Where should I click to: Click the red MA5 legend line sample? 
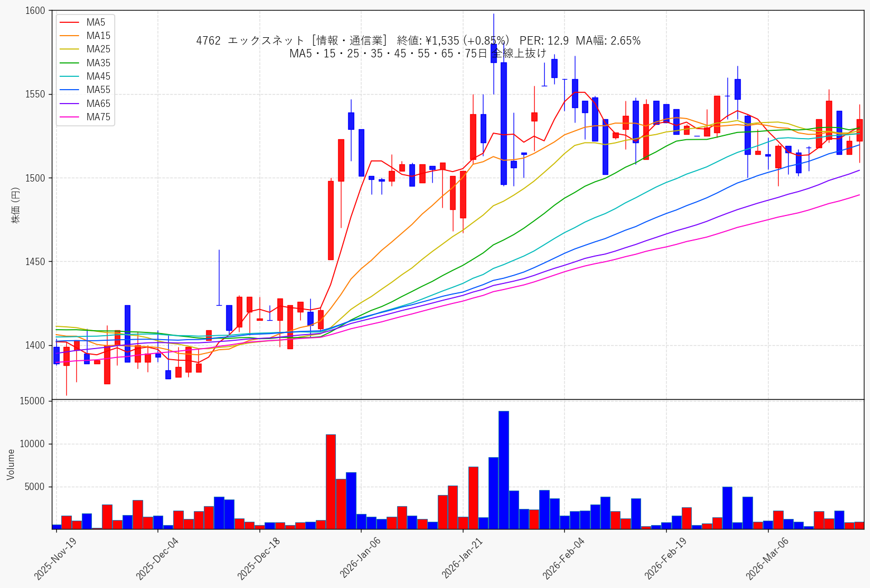click(70, 22)
